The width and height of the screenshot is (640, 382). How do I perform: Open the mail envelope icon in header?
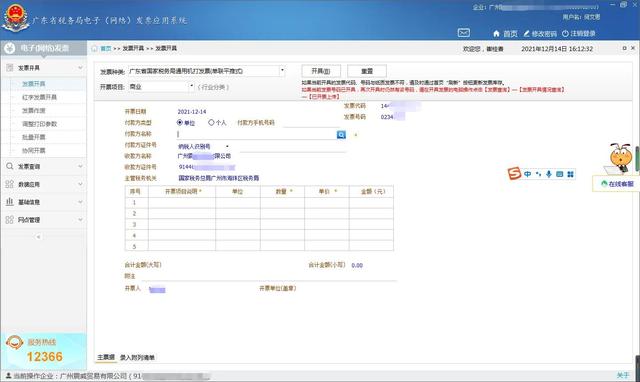pos(464,33)
